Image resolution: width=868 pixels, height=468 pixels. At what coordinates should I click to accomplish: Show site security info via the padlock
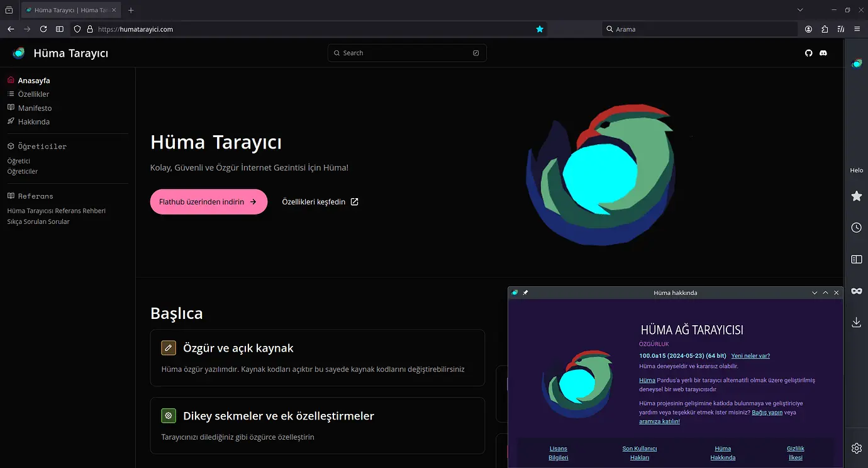click(90, 29)
